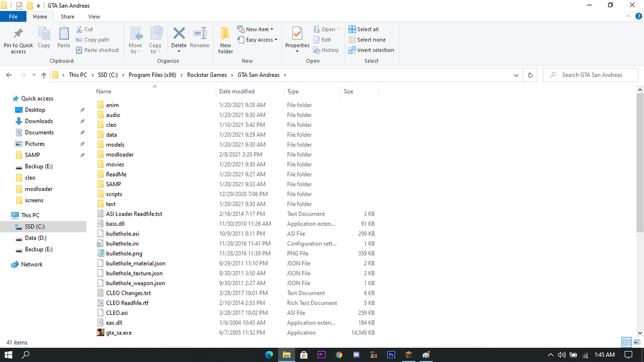Select the gta_sa.exe file

point(119,333)
